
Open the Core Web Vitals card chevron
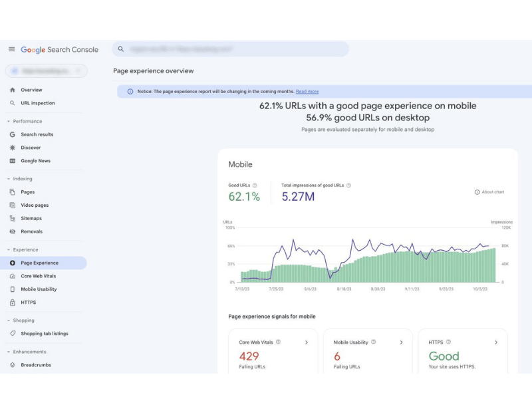click(307, 342)
